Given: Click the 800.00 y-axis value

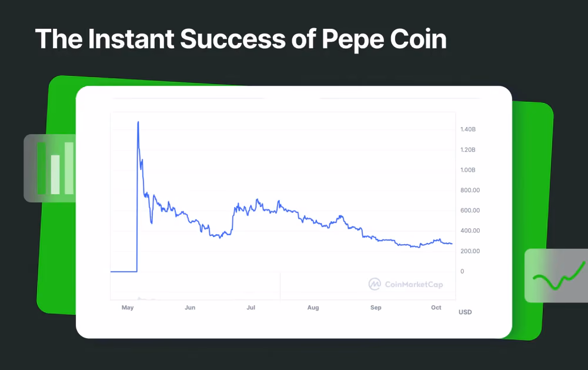Looking at the screenshot, I should point(470,190).
